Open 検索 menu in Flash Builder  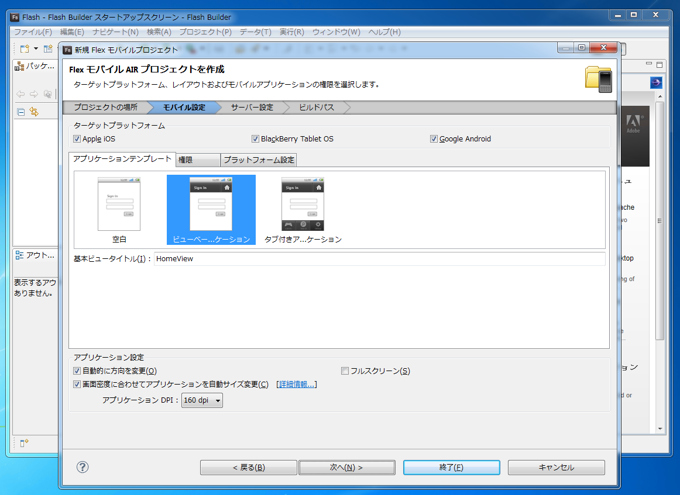159,32
